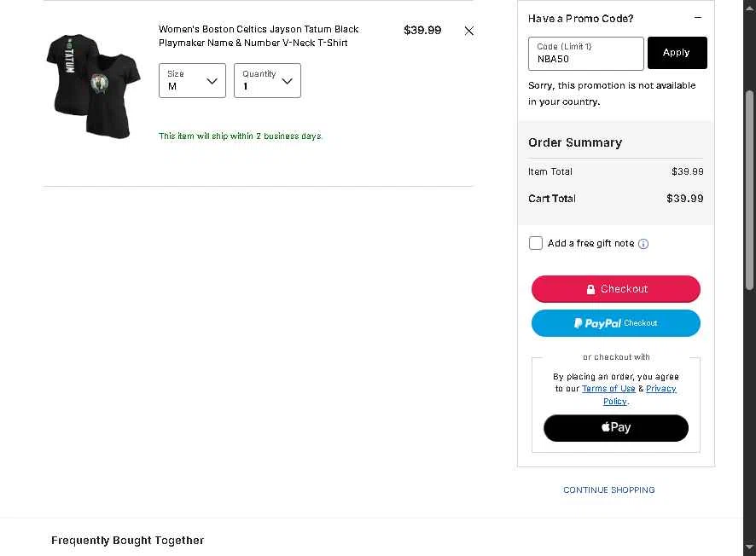Click the vertical page scrollbar thumb
756x556 pixels.
coord(749,190)
